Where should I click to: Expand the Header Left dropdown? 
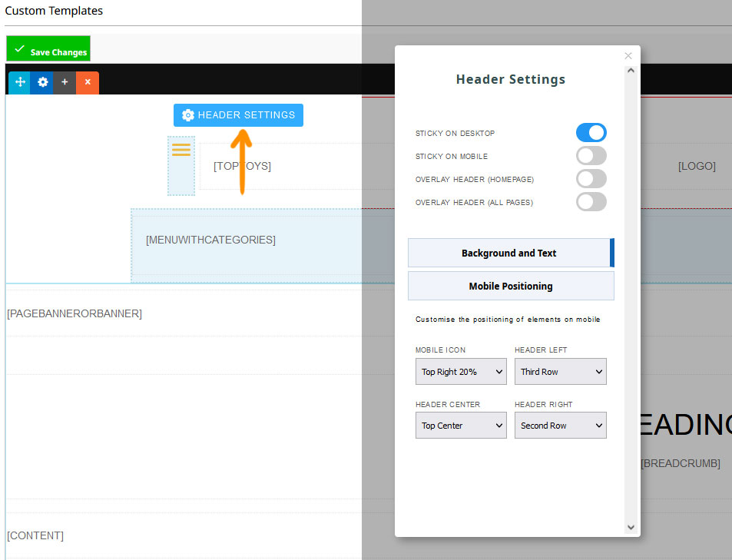(560, 372)
